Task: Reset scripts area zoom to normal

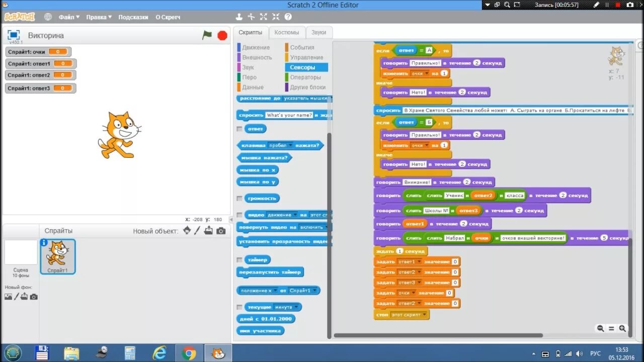Action: tap(611, 328)
